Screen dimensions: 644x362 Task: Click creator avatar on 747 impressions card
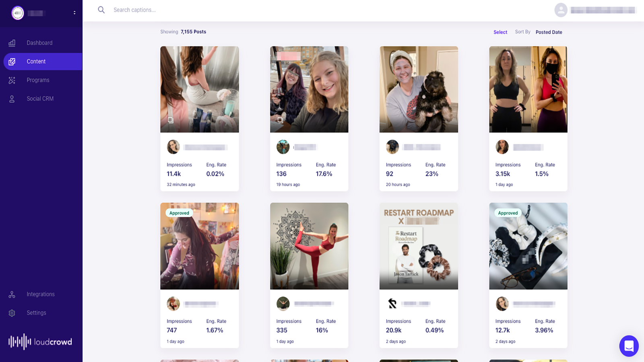[173, 304]
